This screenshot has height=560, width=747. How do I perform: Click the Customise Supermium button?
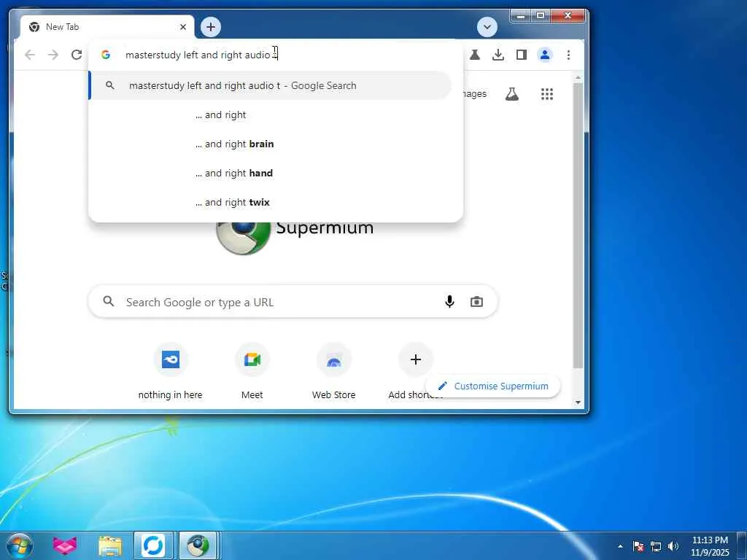[x=493, y=386]
